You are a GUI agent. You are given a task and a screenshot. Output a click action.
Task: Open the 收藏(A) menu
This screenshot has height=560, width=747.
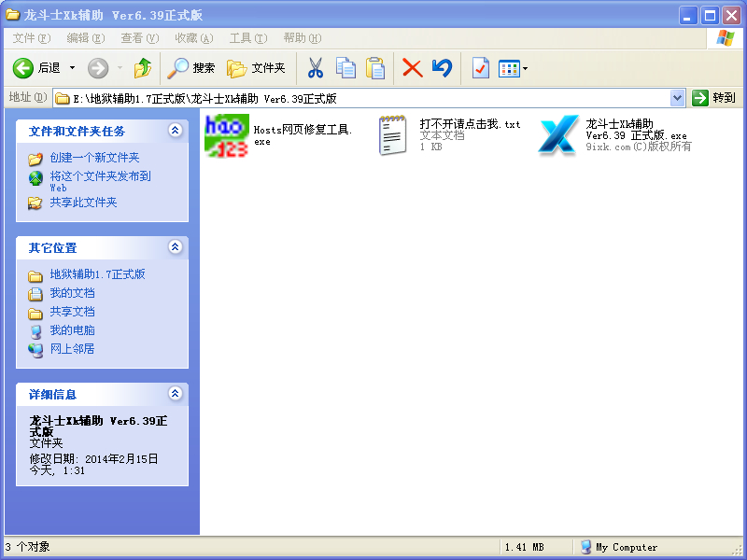[194, 38]
